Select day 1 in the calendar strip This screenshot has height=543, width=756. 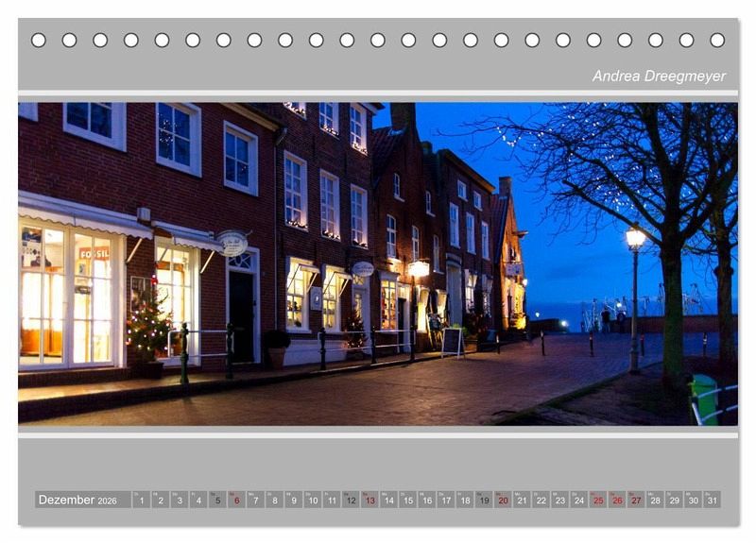[x=141, y=500]
